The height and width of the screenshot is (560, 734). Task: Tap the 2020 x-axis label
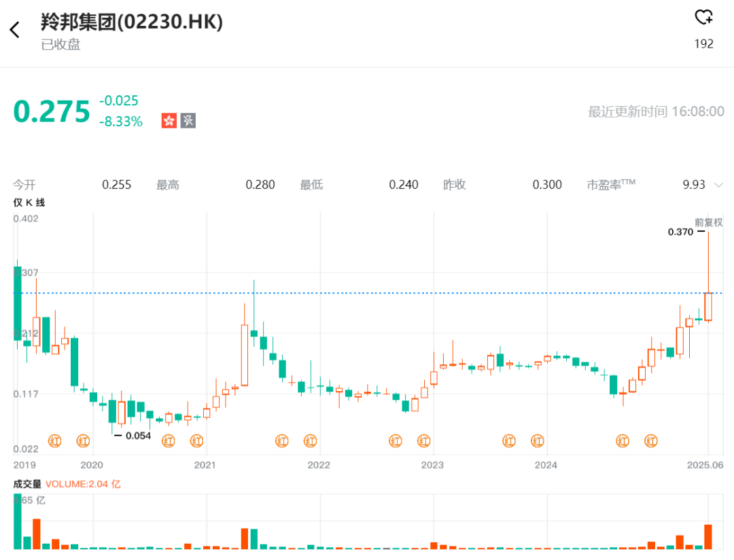point(92,465)
